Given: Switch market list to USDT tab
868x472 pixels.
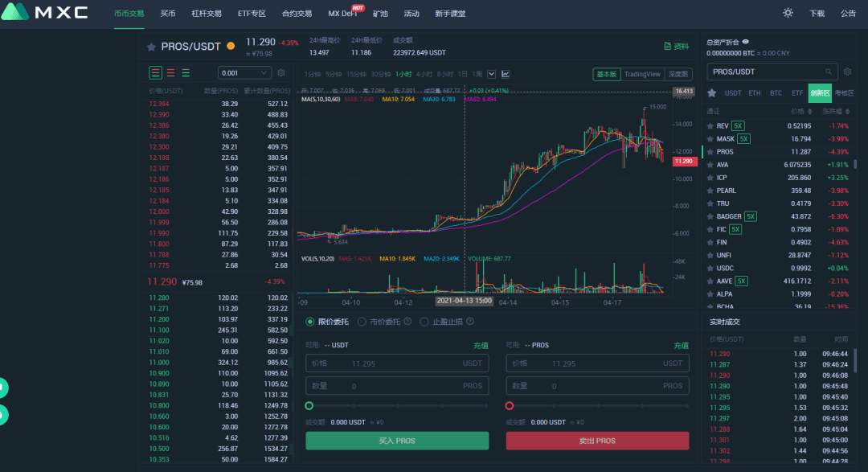Looking at the screenshot, I should [733, 93].
